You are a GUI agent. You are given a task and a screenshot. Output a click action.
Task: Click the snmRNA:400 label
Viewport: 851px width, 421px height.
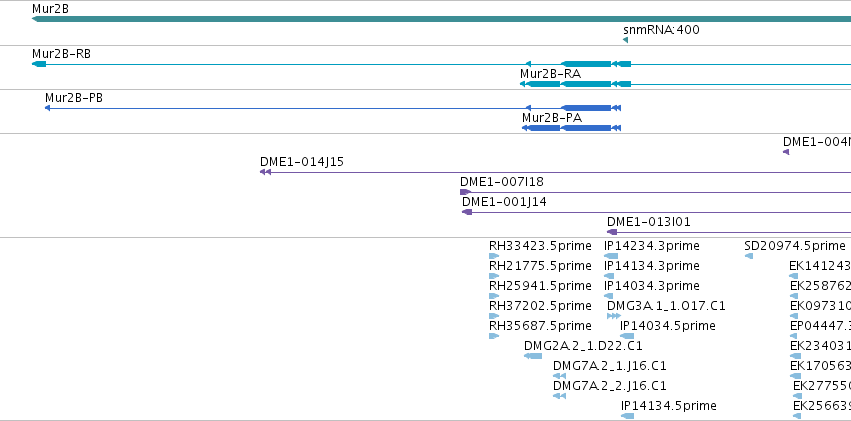(x=661, y=29)
